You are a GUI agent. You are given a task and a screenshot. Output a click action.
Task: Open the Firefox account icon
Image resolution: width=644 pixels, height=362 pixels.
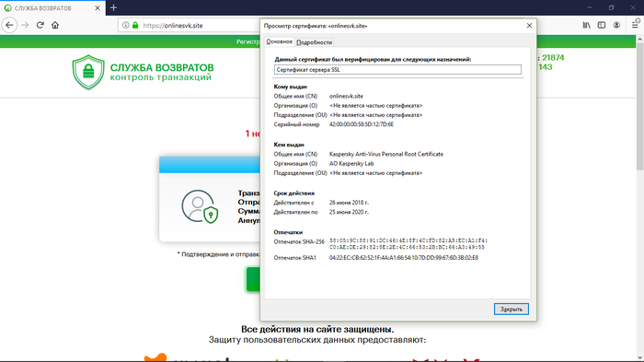tap(616, 25)
